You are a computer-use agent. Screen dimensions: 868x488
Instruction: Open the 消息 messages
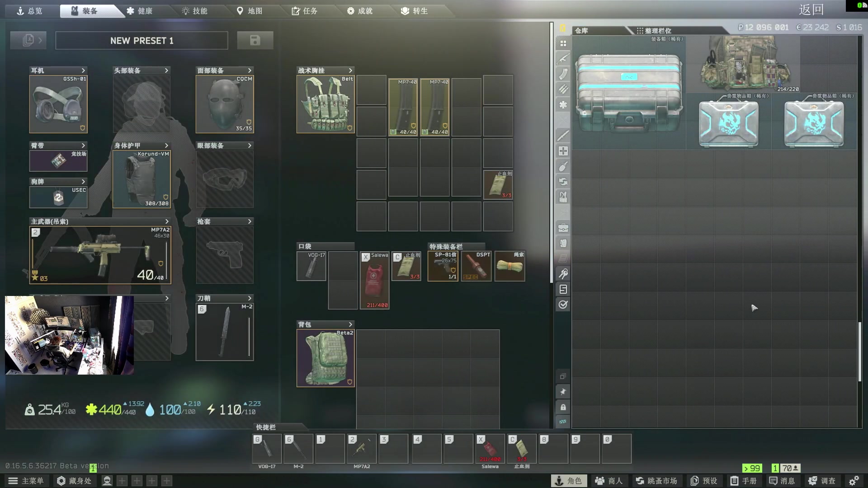[x=782, y=481]
